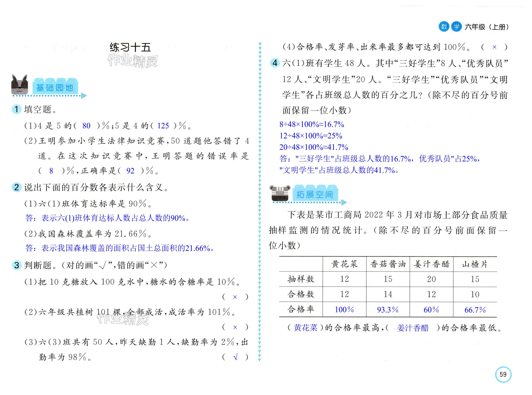Click question number 1 circle badge
The height and width of the screenshot is (395, 532).
[16, 109]
